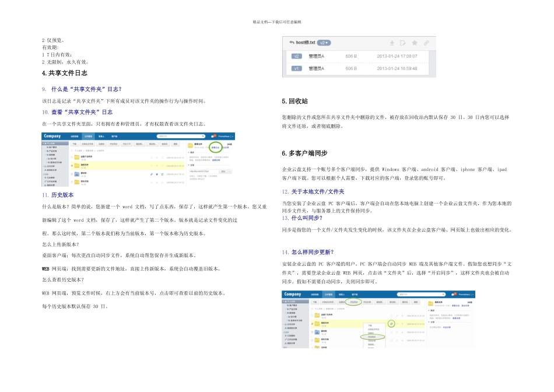Open the dropdown arrow next to the copy button

click(x=230, y=171)
